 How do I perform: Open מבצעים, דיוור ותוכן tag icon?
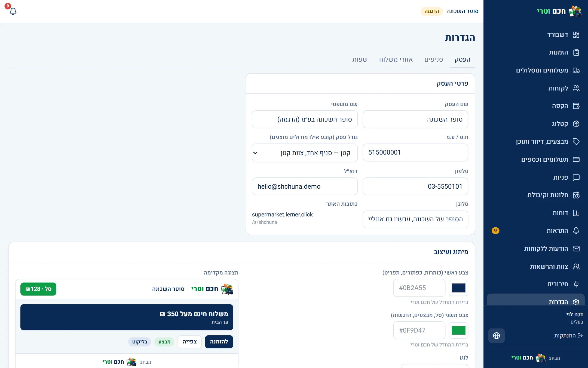576,141
